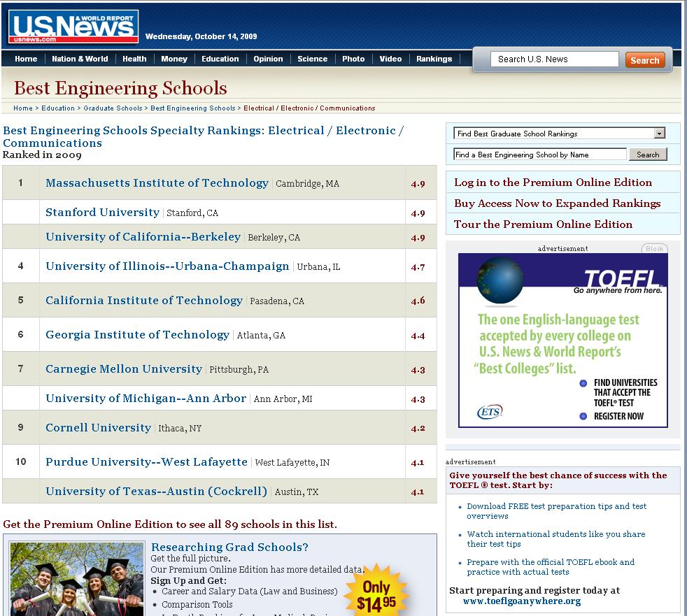The height and width of the screenshot is (616, 687).
Task: Open California Institute of Technology link
Action: 144,301
